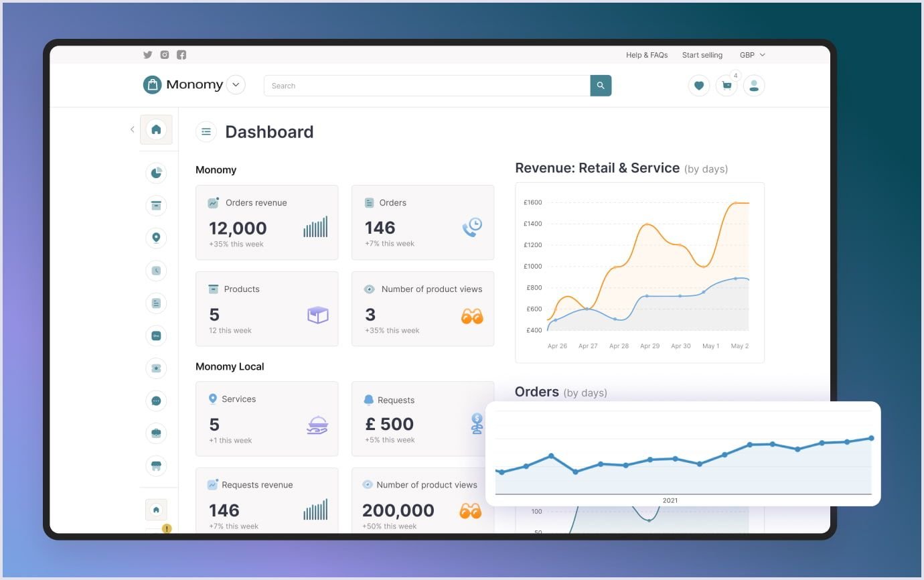The width and height of the screenshot is (924, 580).
Task: Focus the Search input field
Action: pyautogui.click(x=427, y=86)
